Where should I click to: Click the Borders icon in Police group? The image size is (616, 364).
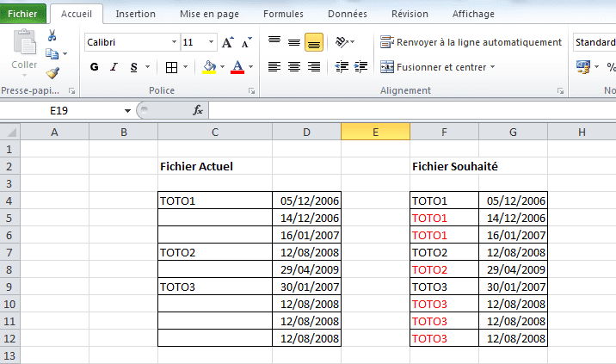(x=171, y=67)
